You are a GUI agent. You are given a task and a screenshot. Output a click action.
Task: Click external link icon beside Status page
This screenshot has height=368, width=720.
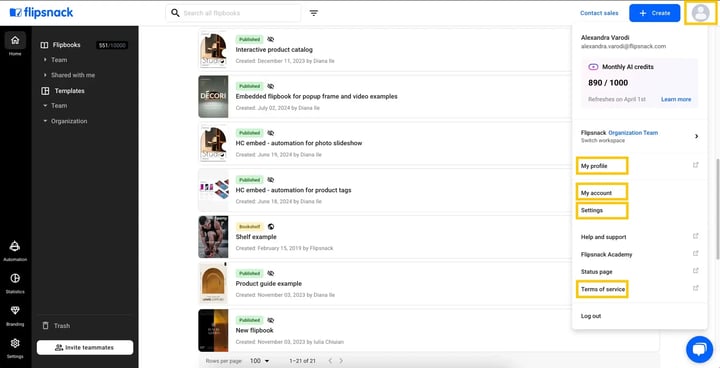click(695, 271)
